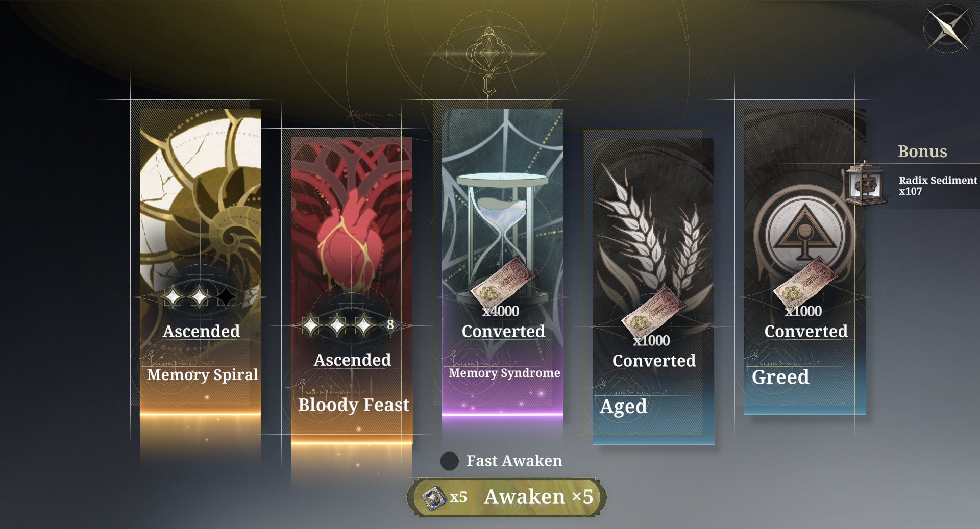
Task: Click the Radix Sediment bonus item icon
Action: click(866, 184)
